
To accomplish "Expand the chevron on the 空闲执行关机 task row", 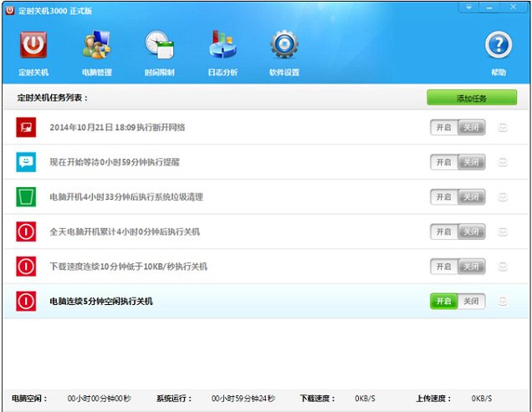I will pos(503,301).
